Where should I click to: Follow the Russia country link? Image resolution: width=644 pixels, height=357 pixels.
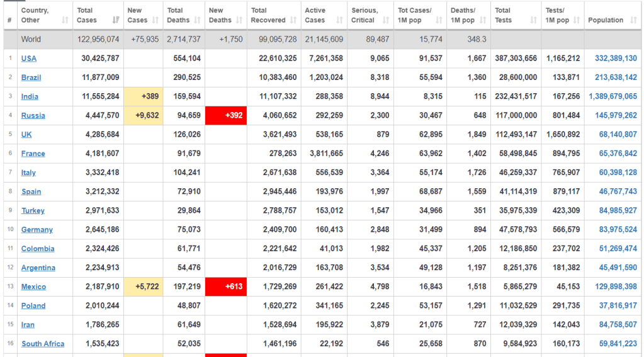(x=33, y=116)
